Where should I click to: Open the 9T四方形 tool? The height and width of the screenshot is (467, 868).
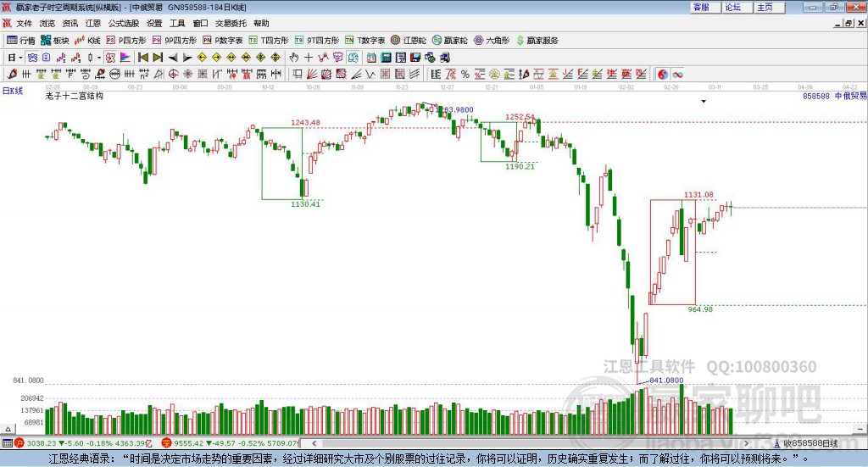[317, 41]
